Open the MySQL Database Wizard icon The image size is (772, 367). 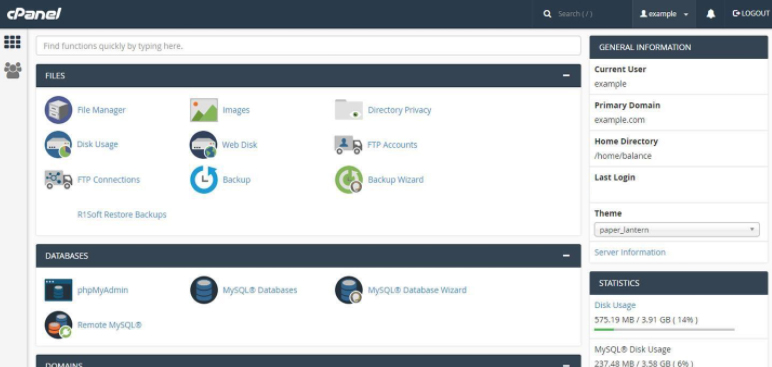coord(349,290)
